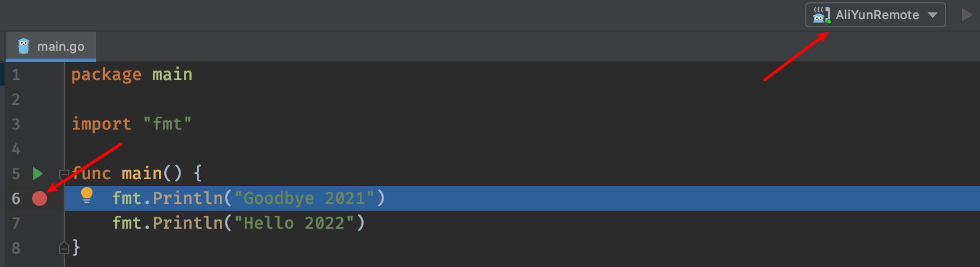This screenshot has height=267, width=980.
Task: Place cursor in the "Hello 2022" string
Action: (294, 223)
